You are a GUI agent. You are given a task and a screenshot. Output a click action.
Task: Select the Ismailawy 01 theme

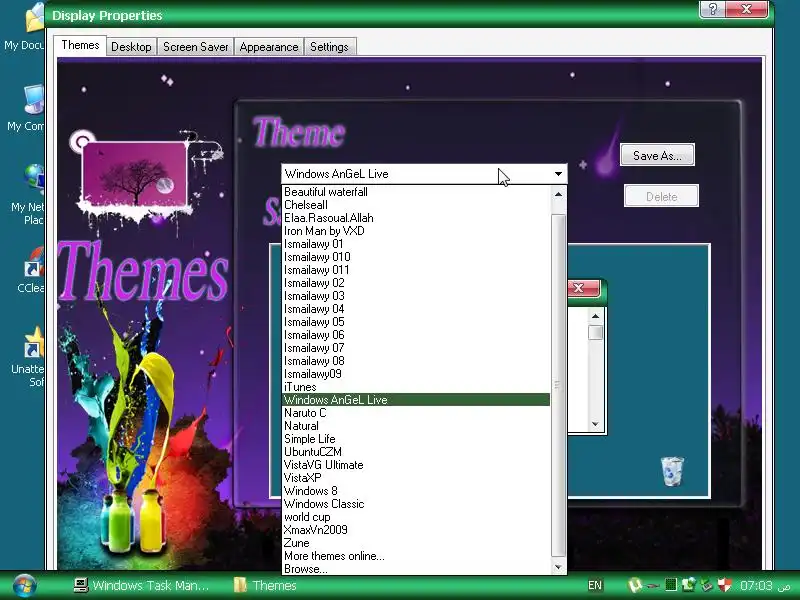pos(416,244)
